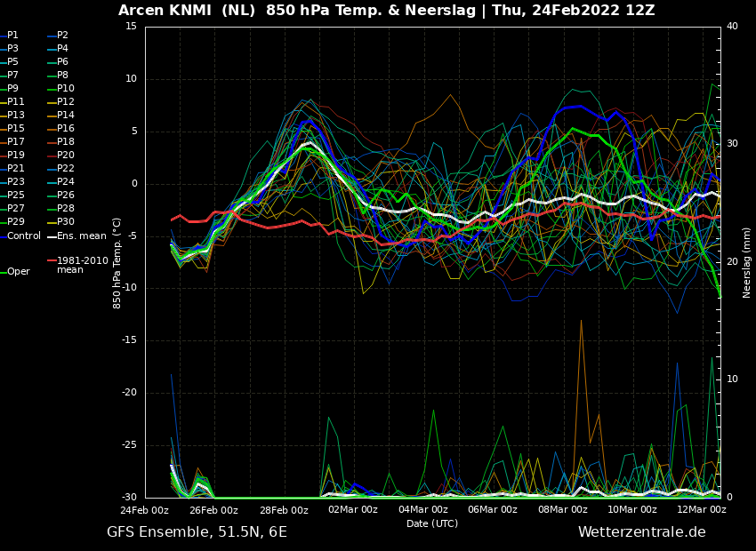The image size is (756, 551).
Task: Click the Date (UTC) axis label
Action: tap(432, 523)
